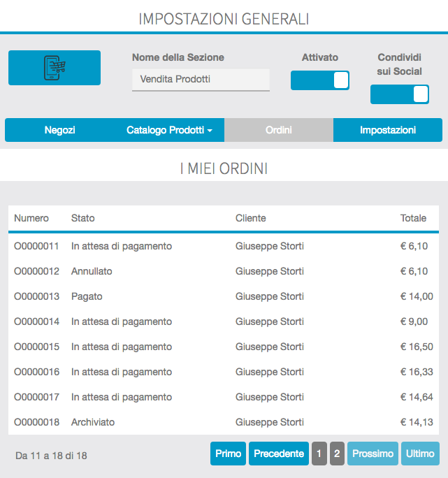Viewport: 448px width, 478px height.
Task: Sort by the Totale column header
Action: point(412,218)
